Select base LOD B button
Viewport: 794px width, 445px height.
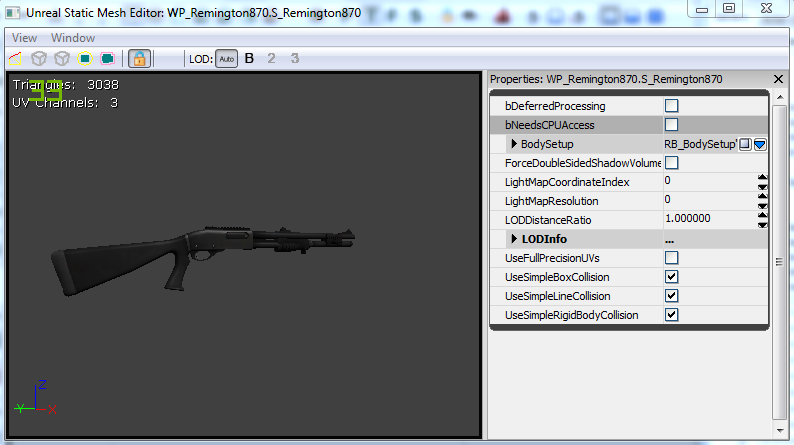(249, 59)
